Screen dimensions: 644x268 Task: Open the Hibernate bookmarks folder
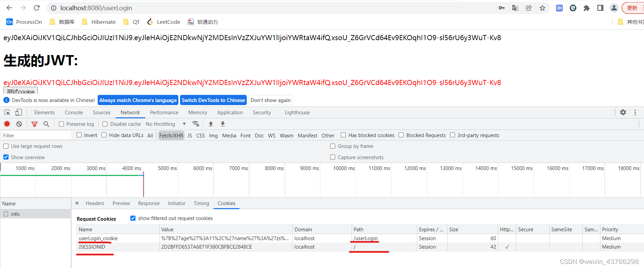(x=99, y=22)
